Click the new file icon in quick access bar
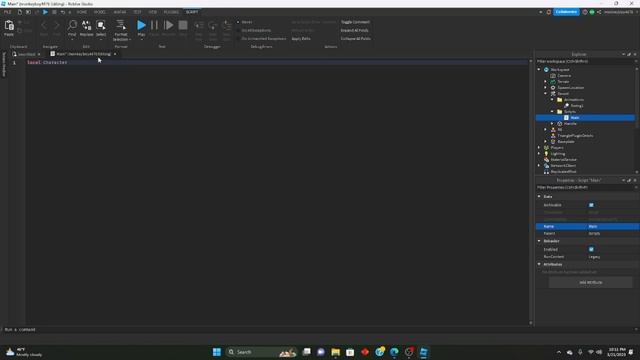640x360 pixels. coord(19,12)
